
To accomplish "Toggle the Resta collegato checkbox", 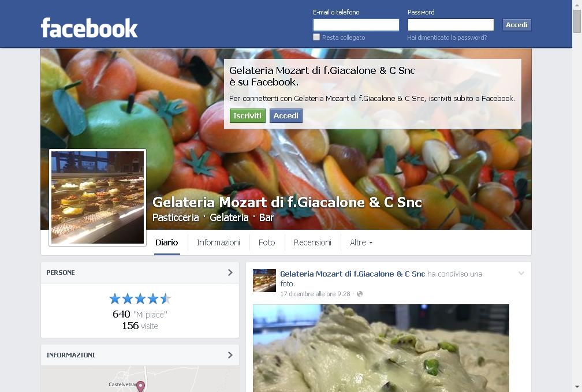I will click(316, 37).
